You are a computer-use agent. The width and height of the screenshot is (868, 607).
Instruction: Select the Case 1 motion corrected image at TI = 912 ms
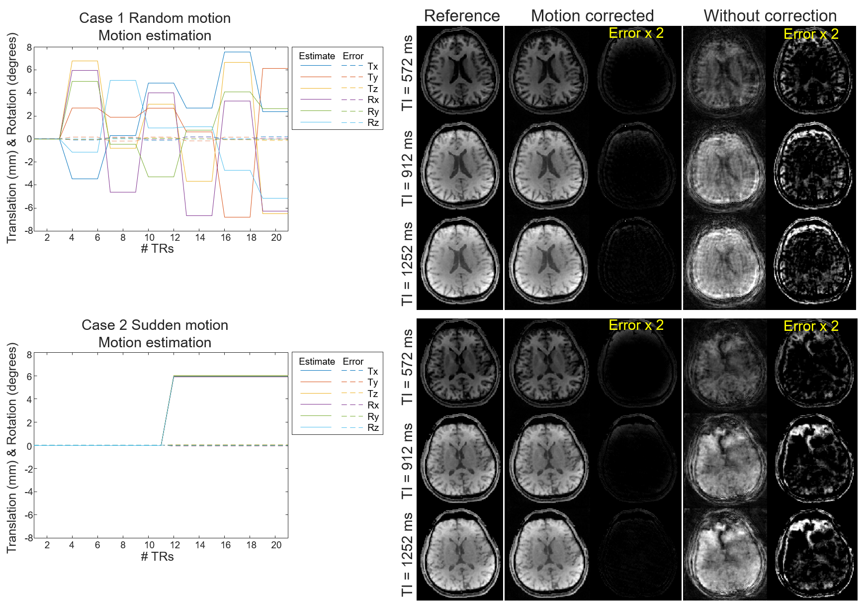click(548, 166)
